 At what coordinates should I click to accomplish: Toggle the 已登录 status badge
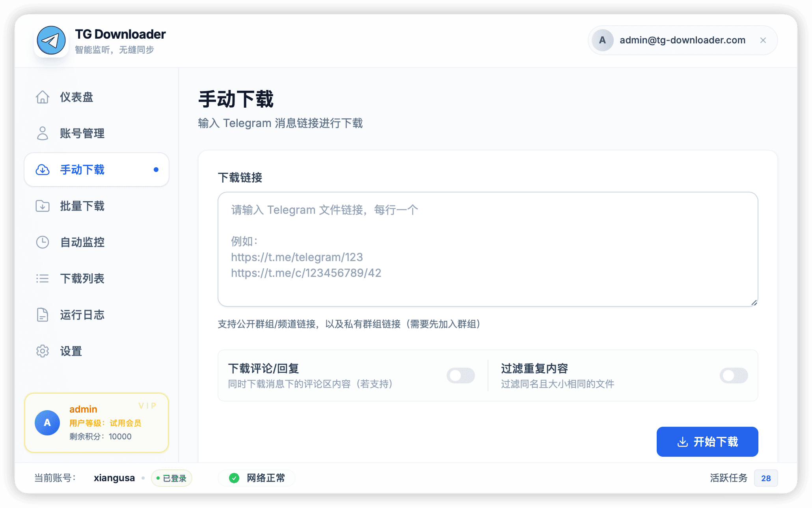tap(171, 478)
